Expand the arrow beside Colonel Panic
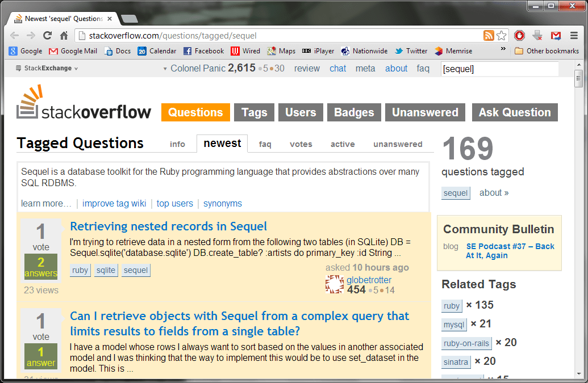The height and width of the screenshot is (383, 588). pos(165,69)
